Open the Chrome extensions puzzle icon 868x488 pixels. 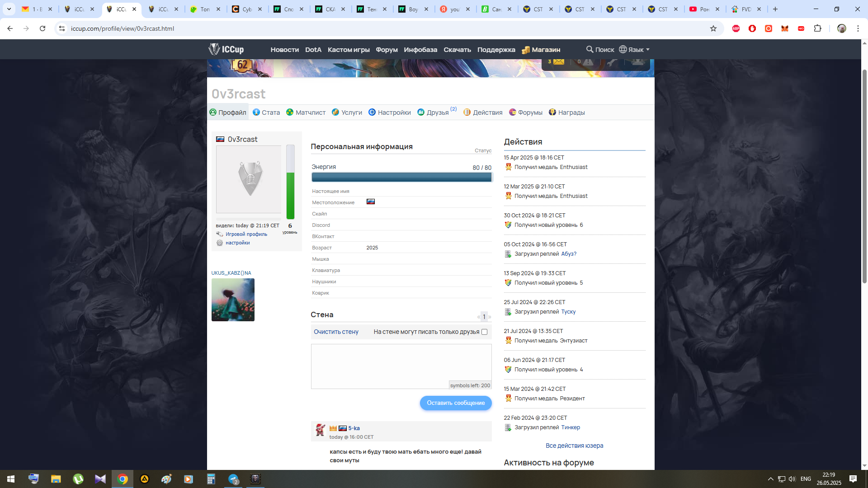point(817,28)
